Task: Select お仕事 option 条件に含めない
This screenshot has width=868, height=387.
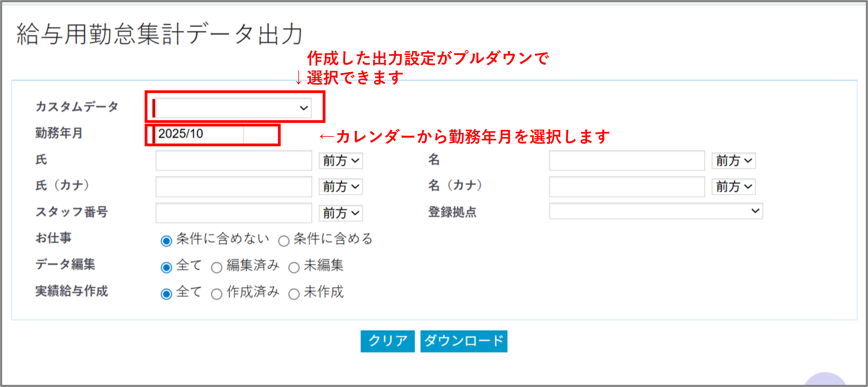Action: (166, 241)
